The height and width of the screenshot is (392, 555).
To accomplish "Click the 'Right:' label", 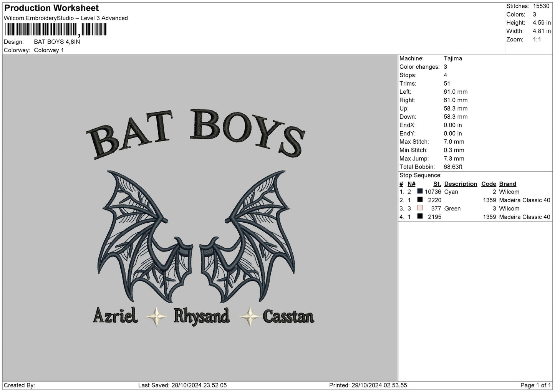I will click(x=407, y=100).
